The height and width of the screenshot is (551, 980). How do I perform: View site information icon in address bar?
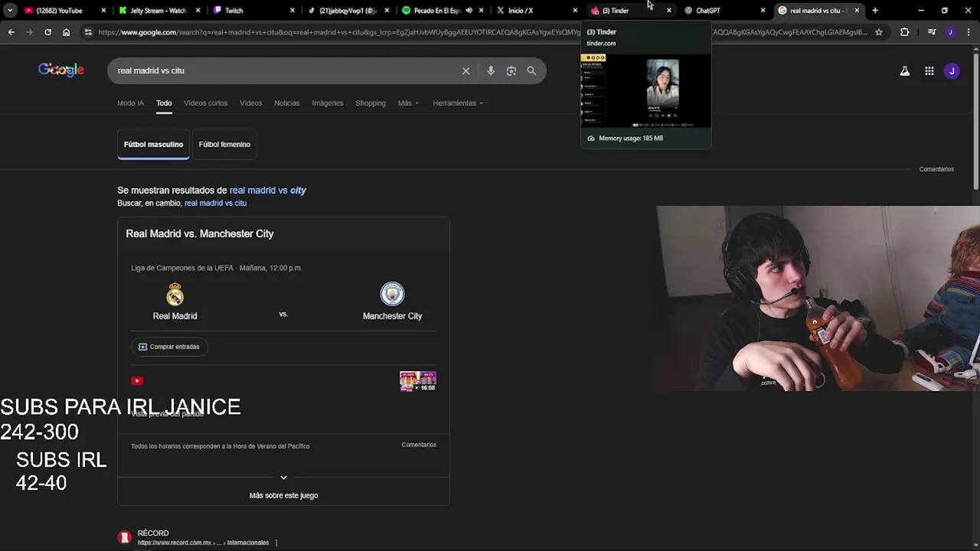88,32
